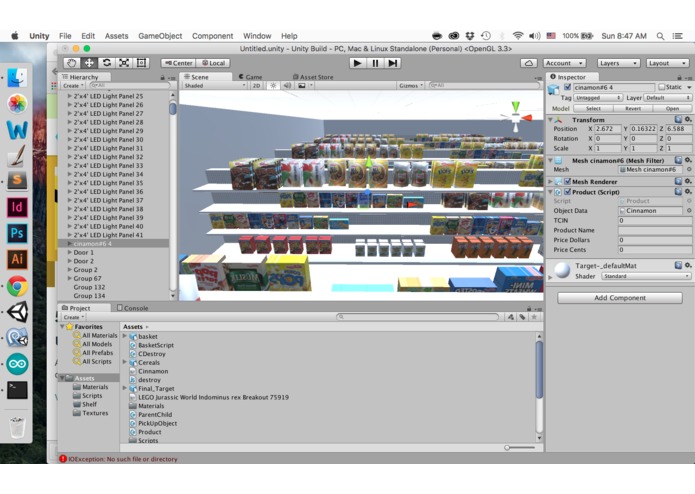Viewport: 695px width, 494px height.
Task: Click the model Revert button
Action: (633, 108)
